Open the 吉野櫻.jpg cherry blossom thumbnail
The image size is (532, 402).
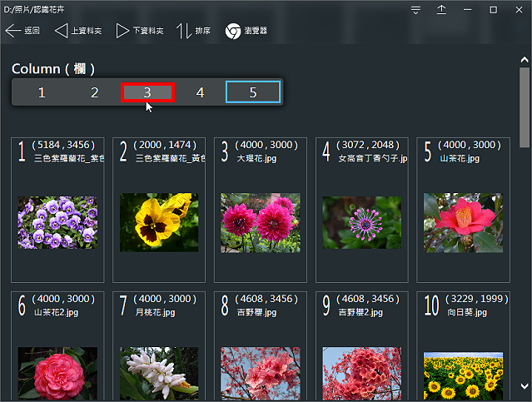tap(261, 374)
